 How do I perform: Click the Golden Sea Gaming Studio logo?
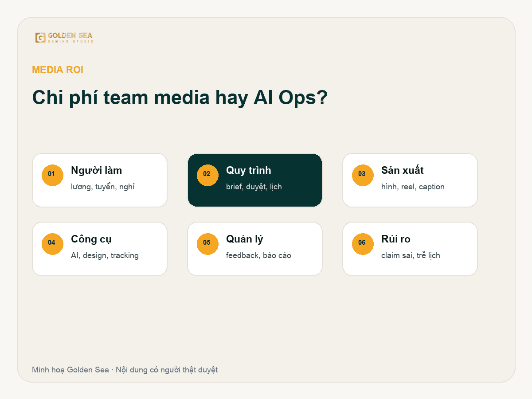[64, 38]
